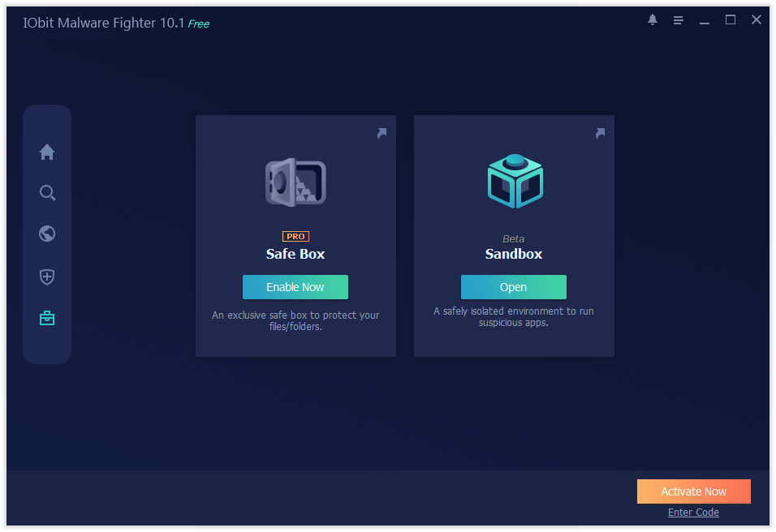Expand Sandbox using its corner arrow

[x=600, y=133]
